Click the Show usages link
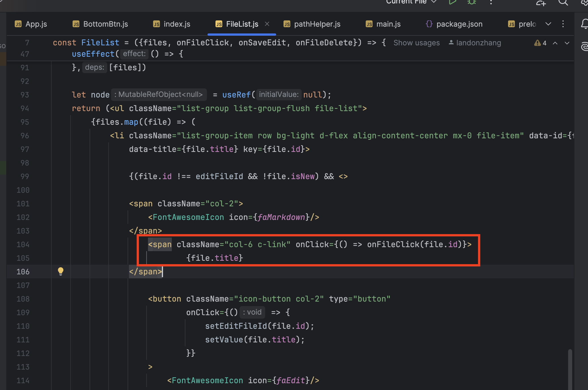 click(x=416, y=43)
